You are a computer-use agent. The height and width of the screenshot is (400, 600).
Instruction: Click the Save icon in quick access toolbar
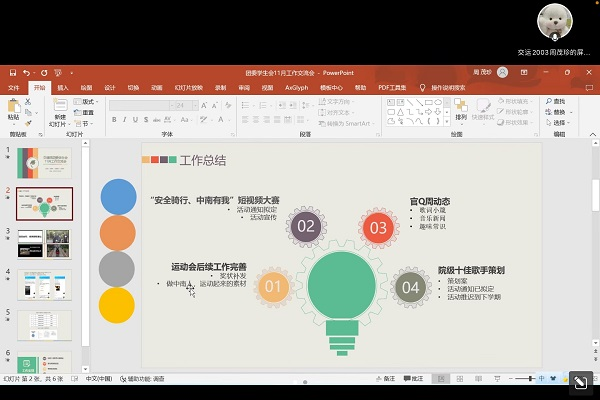click(x=12, y=73)
